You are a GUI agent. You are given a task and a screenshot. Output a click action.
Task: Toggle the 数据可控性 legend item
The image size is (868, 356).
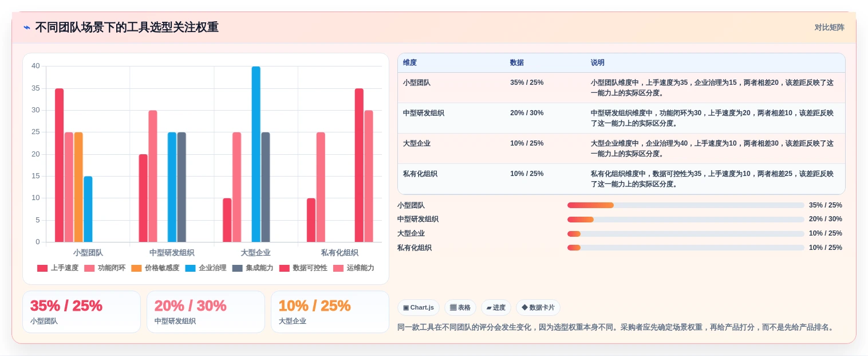[303, 268]
